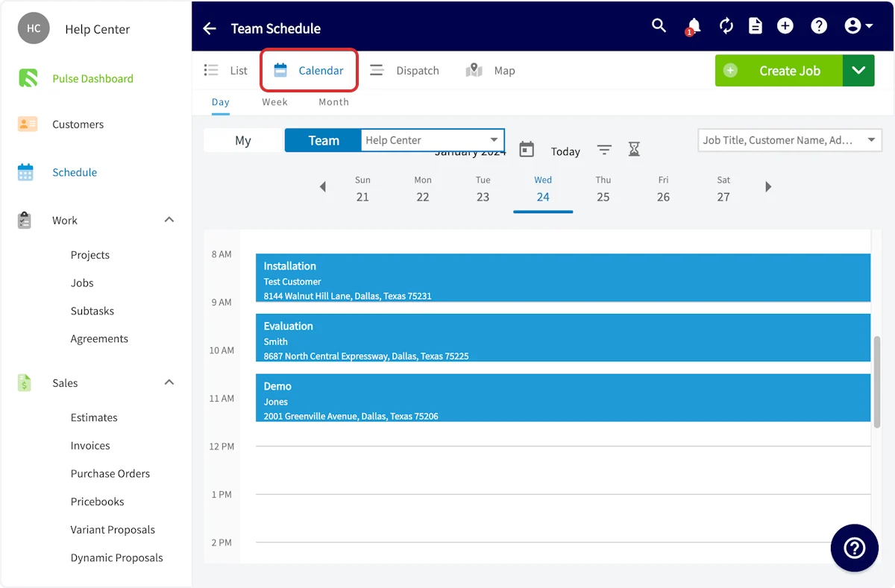Open floating help chat button
Screen dimensions: 895x588
(x=854, y=549)
